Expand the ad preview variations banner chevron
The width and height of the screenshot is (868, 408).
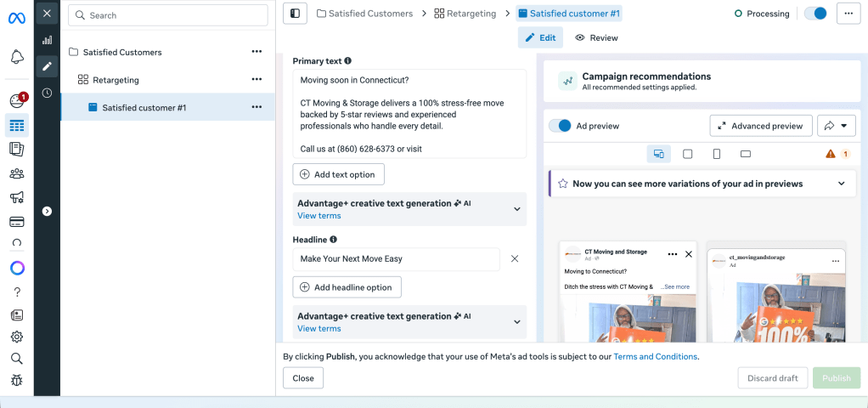(x=841, y=184)
